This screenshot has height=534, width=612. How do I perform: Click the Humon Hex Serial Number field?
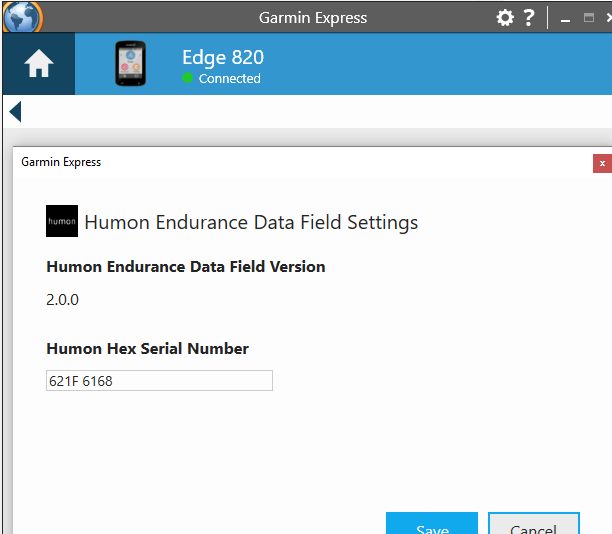tap(159, 380)
